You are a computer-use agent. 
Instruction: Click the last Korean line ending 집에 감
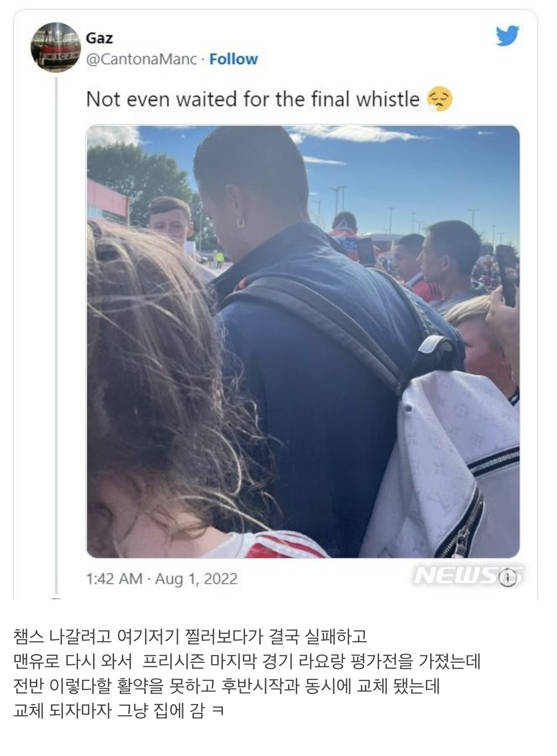pos(118,711)
